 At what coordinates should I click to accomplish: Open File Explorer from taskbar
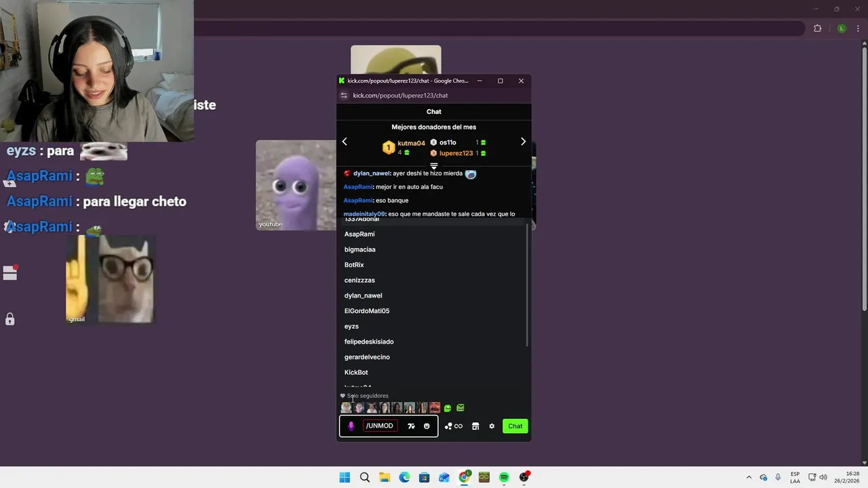(384, 478)
